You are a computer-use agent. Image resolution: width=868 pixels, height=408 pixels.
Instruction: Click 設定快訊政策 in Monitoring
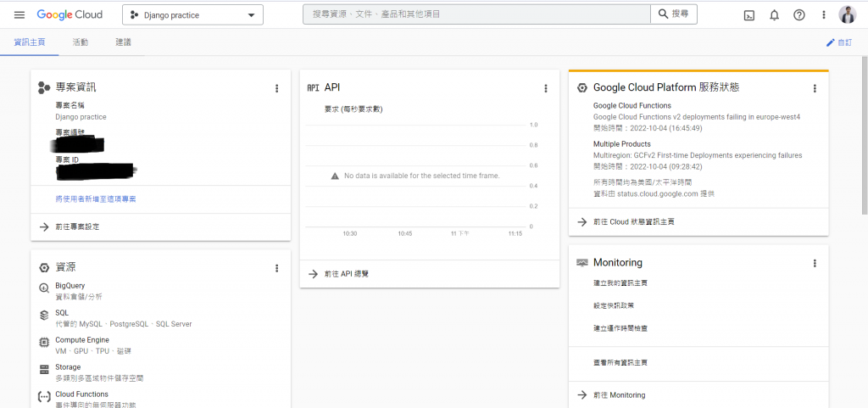pos(613,305)
